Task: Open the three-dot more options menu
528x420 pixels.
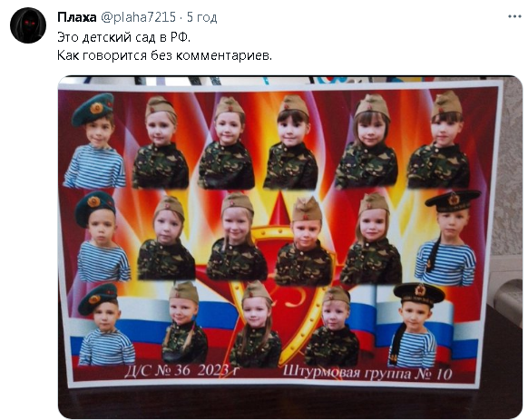Action: coord(514,16)
